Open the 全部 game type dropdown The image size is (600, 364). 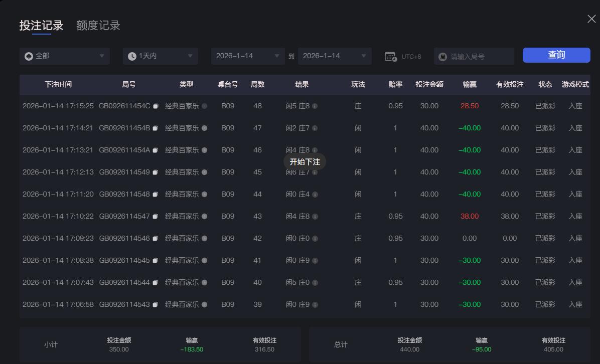pyautogui.click(x=64, y=56)
